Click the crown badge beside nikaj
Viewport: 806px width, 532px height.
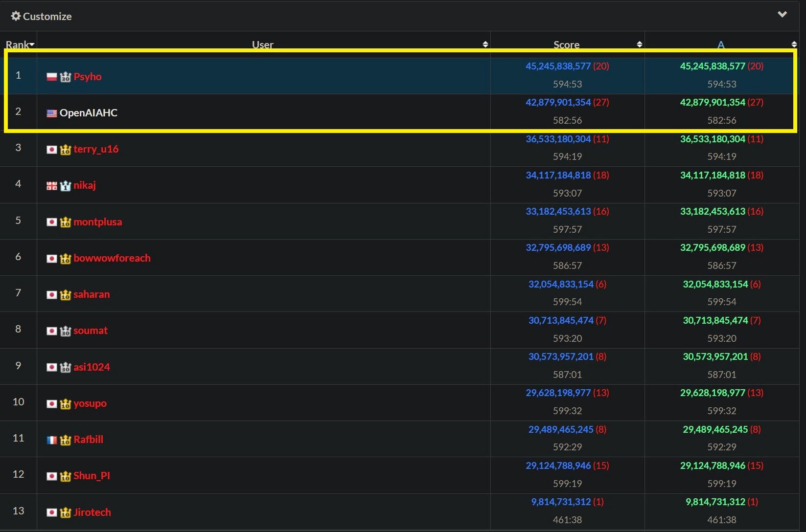[66, 186]
